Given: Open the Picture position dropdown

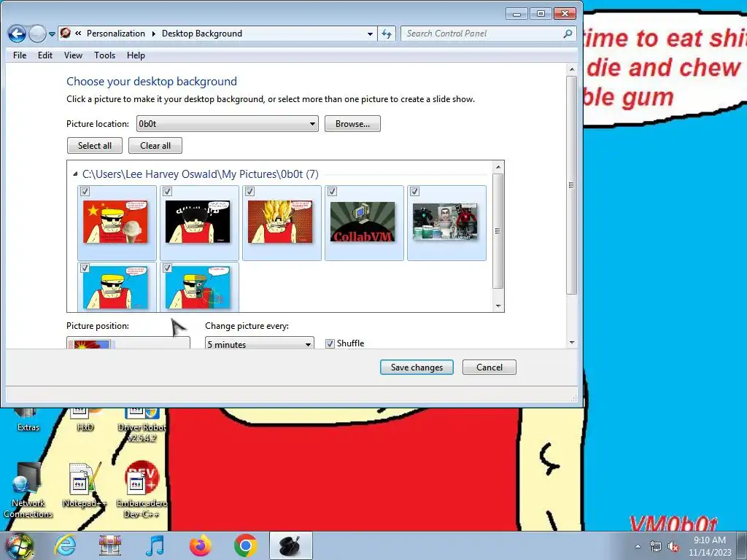Looking at the screenshot, I should coord(128,343).
